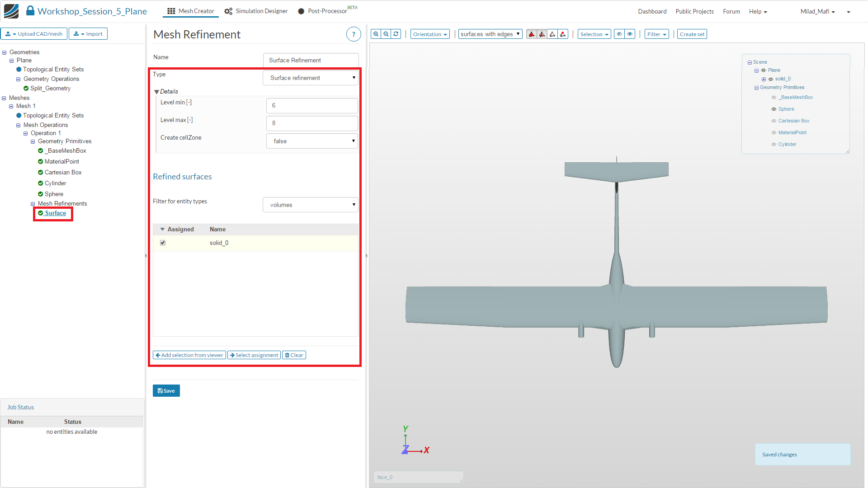Click the Level max input field
868x488 pixels.
[312, 123]
